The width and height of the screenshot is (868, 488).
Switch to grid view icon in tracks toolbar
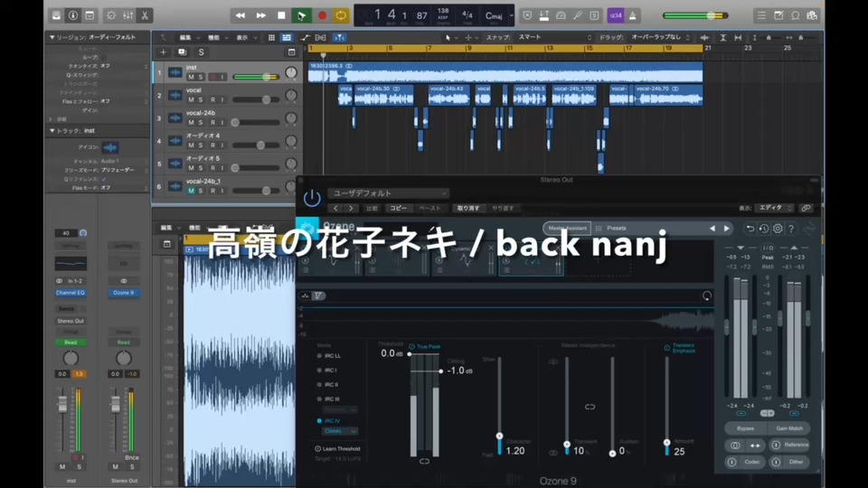[x=271, y=38]
